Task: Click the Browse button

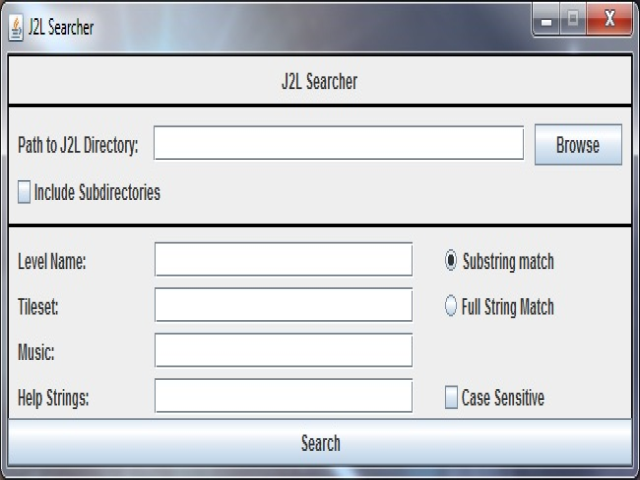Action: (x=578, y=144)
